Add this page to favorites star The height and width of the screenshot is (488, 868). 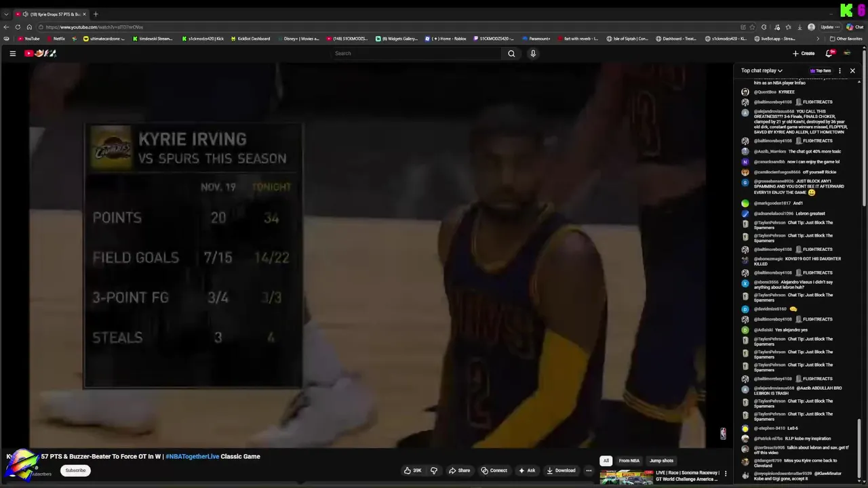pyautogui.click(x=753, y=27)
